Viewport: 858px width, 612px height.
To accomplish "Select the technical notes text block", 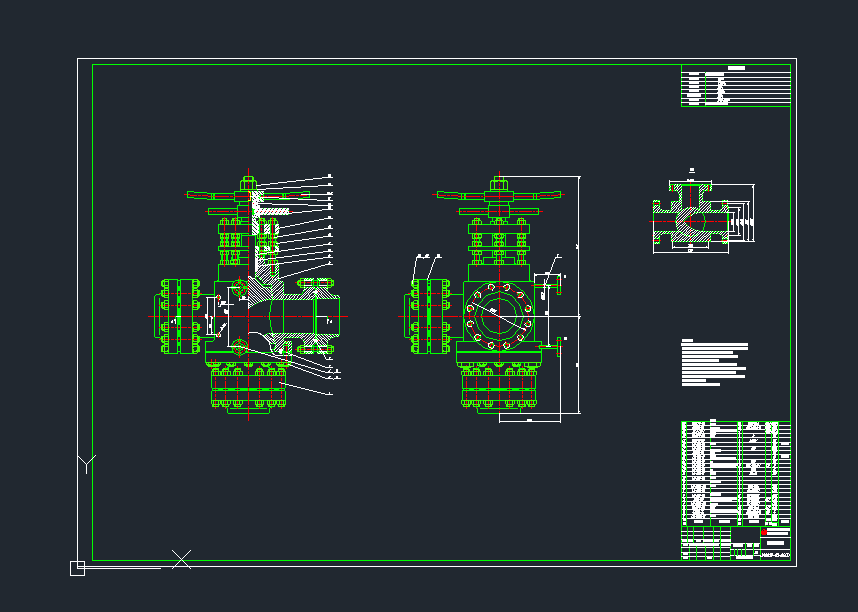I will pos(714,362).
